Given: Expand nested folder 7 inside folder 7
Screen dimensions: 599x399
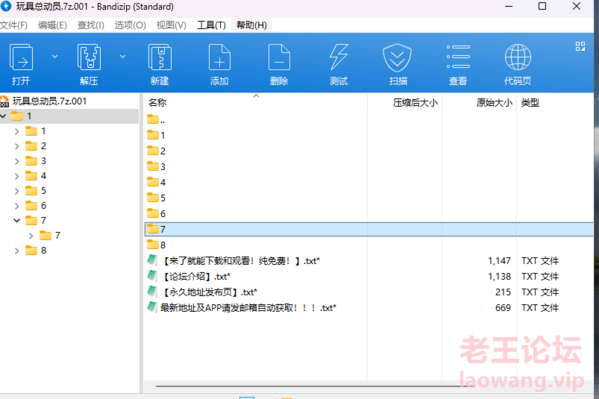Looking at the screenshot, I should 31,236.
